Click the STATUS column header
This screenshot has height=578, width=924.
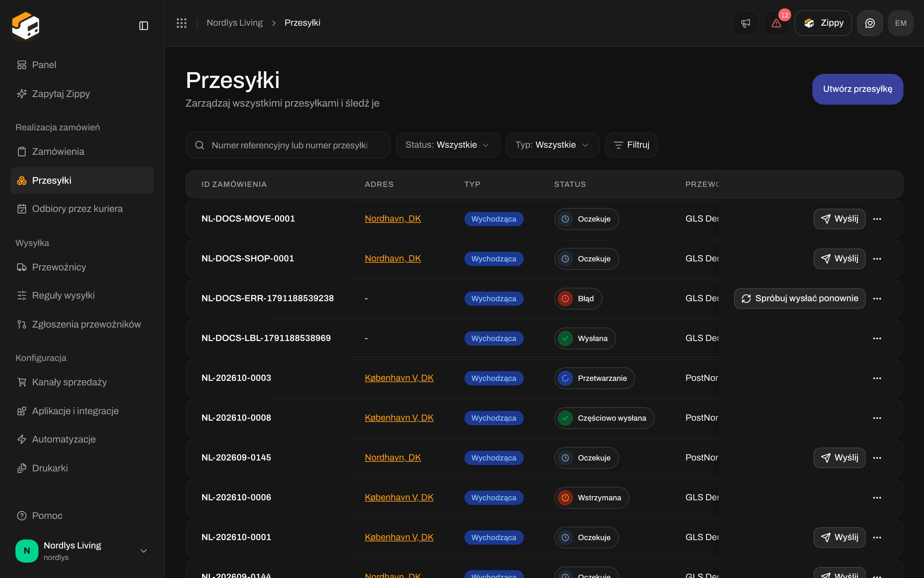(x=570, y=184)
